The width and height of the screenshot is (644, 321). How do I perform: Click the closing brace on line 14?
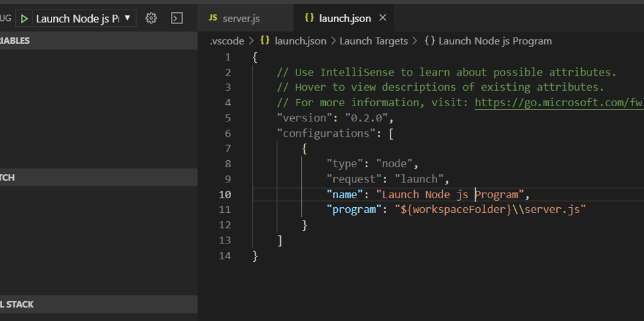255,256
